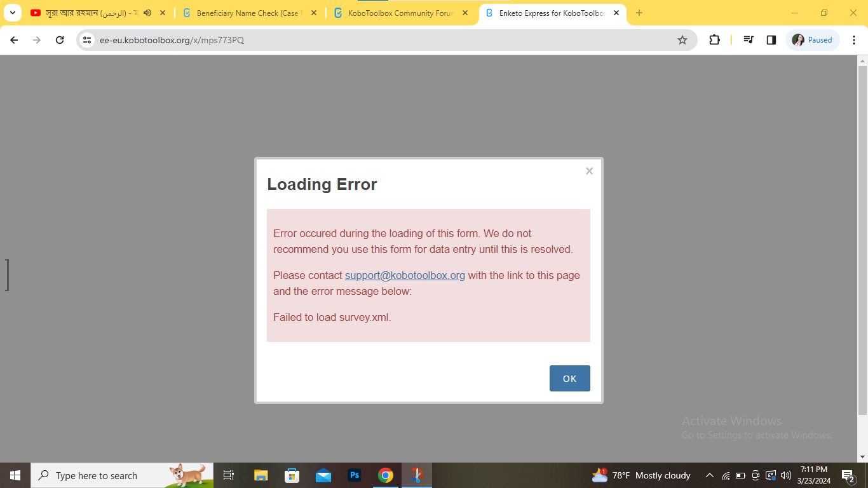Click the OK button in error dialog
Screen dimensions: 868x488
point(569,379)
